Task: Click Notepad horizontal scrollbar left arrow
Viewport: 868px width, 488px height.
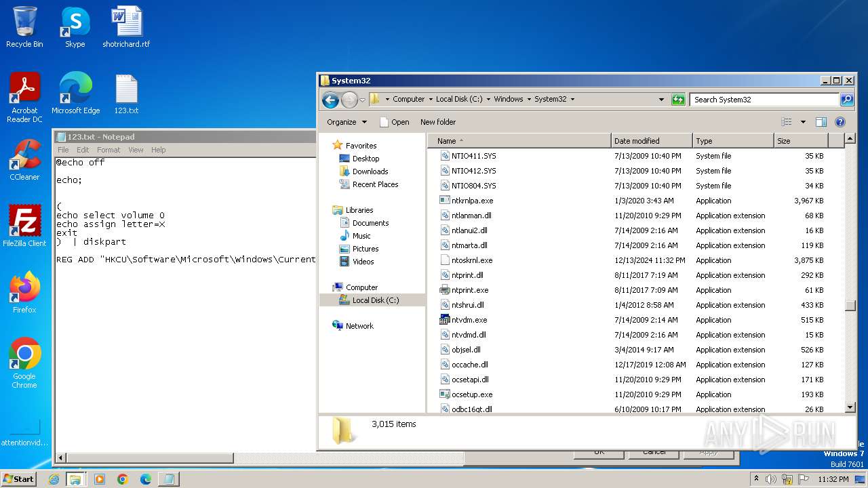Action: [x=60, y=458]
